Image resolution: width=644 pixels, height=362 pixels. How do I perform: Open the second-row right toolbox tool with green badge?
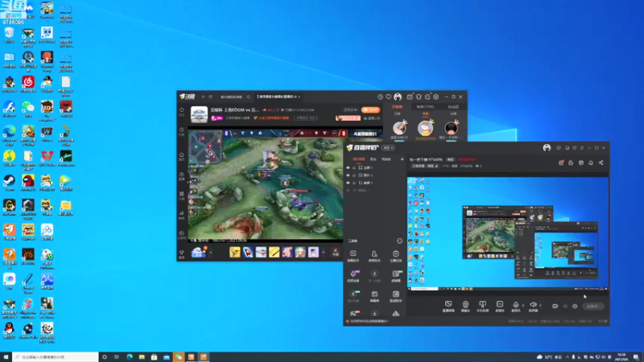pos(396,276)
